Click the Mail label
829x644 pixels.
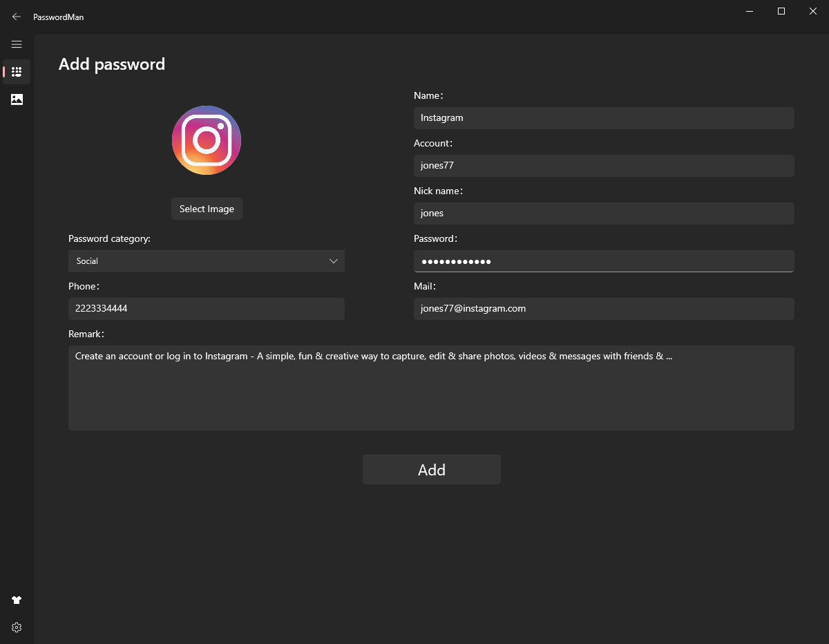pyautogui.click(x=425, y=286)
